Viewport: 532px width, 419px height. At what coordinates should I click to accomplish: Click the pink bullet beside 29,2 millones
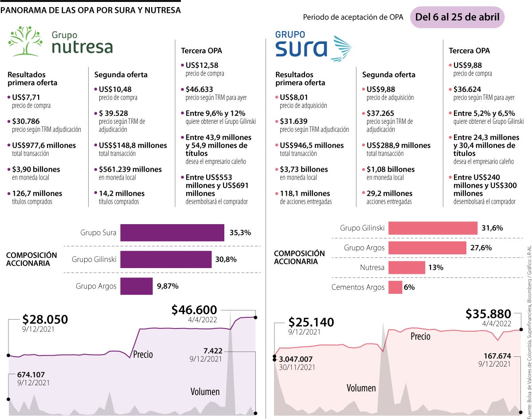coord(364,194)
